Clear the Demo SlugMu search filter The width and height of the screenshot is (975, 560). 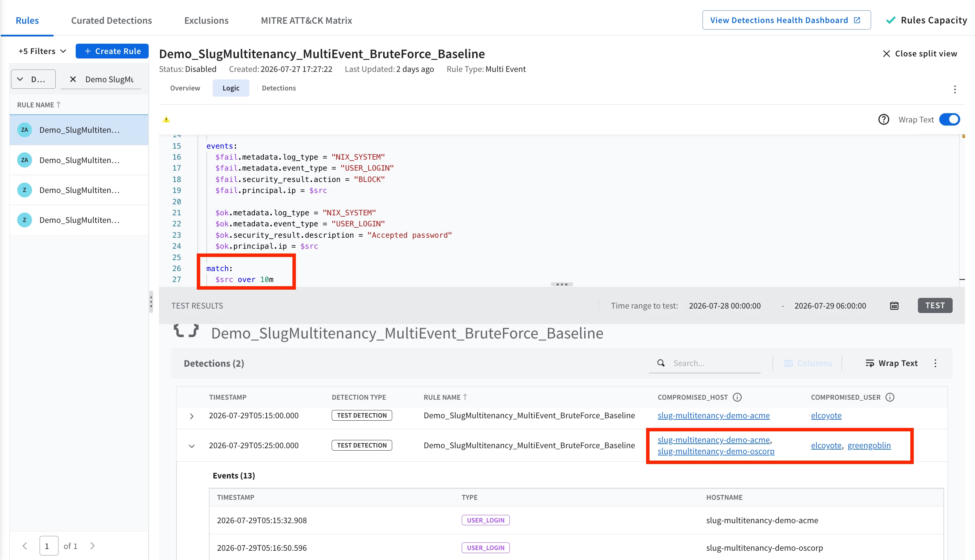pos(73,79)
